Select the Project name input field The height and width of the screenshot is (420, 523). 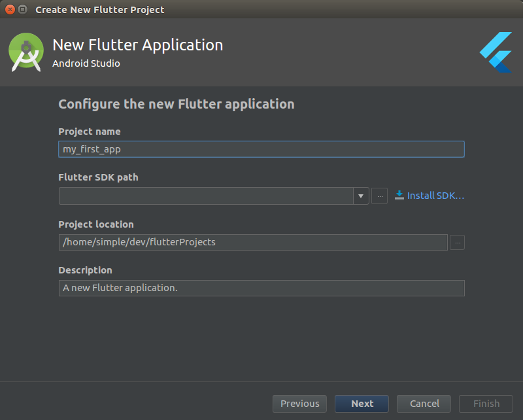pos(261,149)
